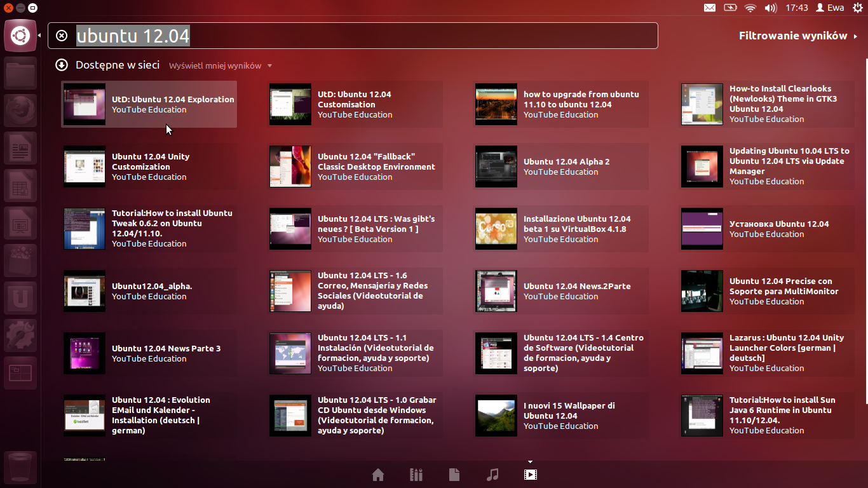Open 1.4 Centro de Software video
The width and height of the screenshot is (868, 488).
tap(561, 353)
